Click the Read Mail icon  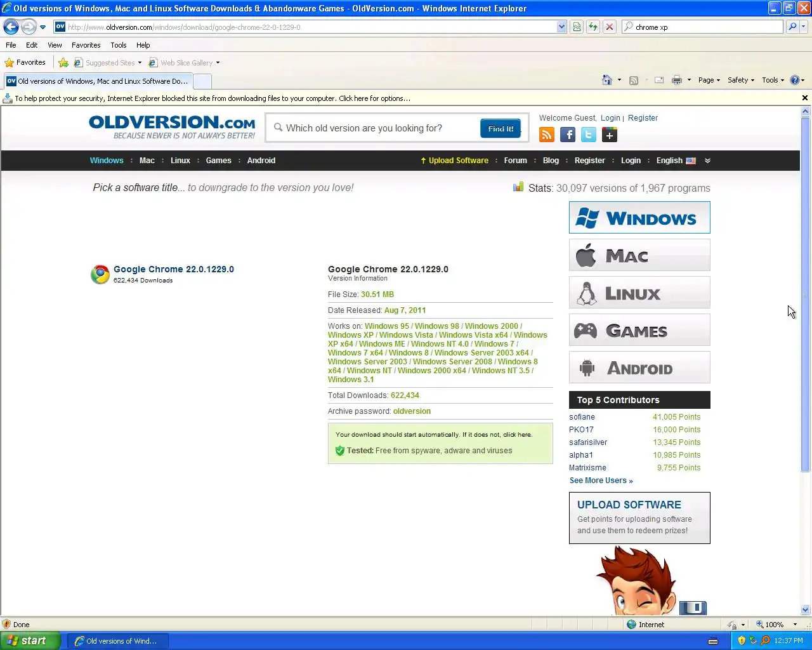(659, 80)
